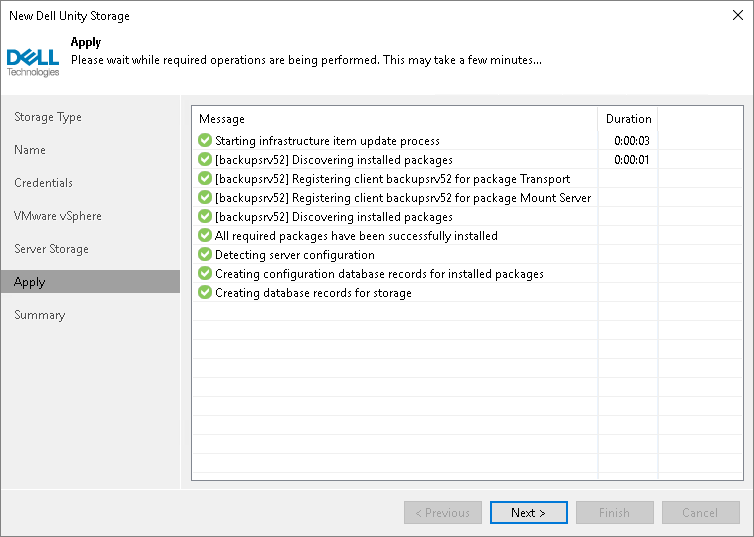Click the Dell Technologies logo
Screen dimensions: 754x537
(x=33, y=62)
